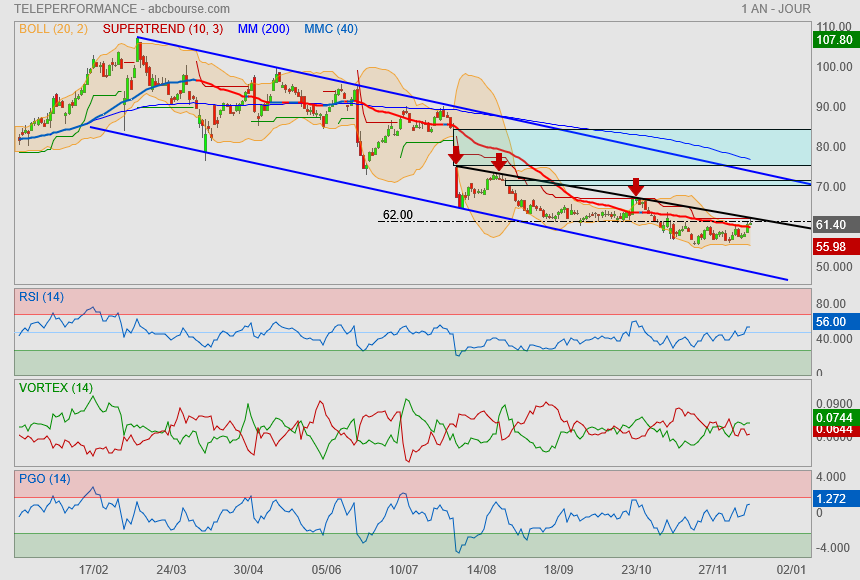Click the middle red down arrow marker

pos(498,162)
